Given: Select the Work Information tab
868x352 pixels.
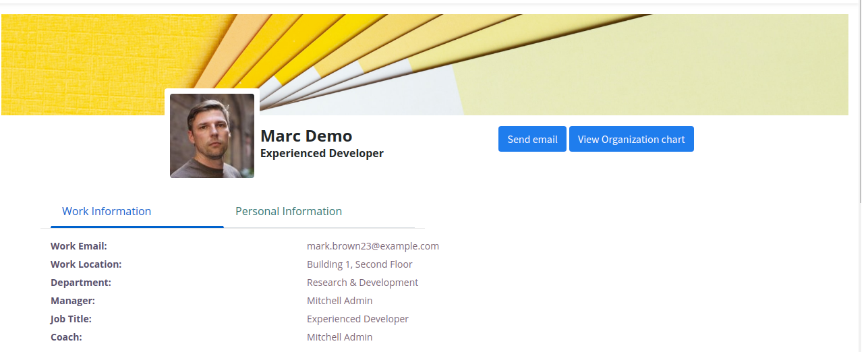Looking at the screenshot, I should click(x=107, y=212).
